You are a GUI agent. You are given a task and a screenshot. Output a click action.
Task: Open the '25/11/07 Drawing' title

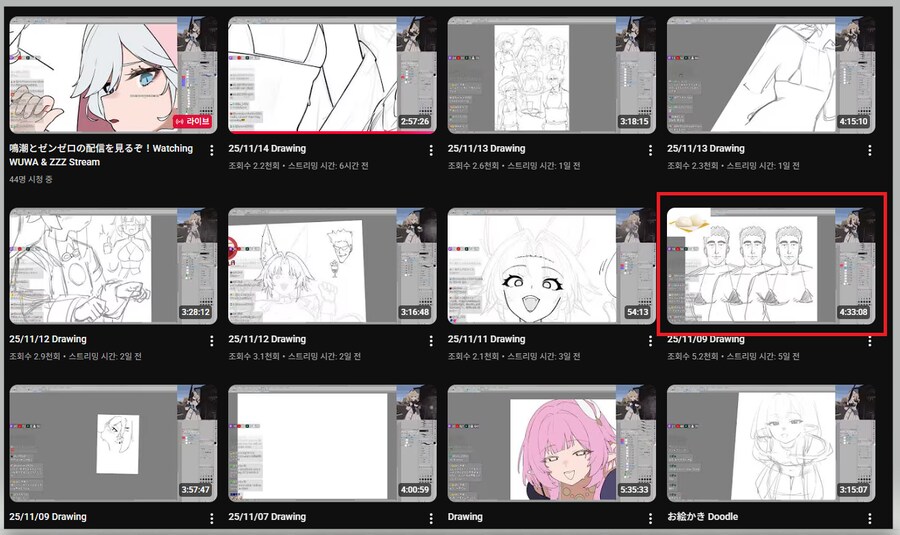click(x=267, y=517)
